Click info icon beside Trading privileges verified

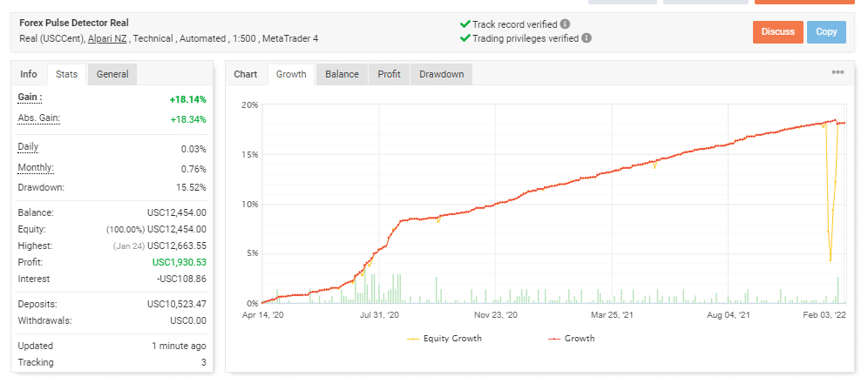(587, 38)
